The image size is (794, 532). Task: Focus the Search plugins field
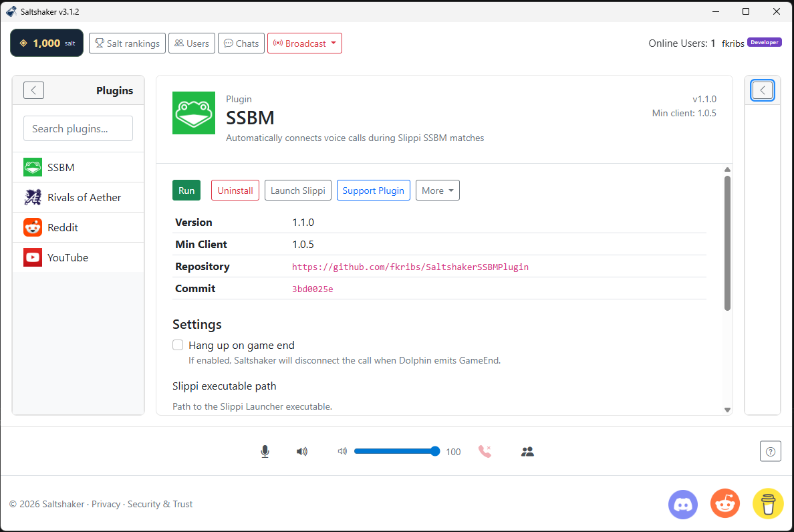click(78, 128)
